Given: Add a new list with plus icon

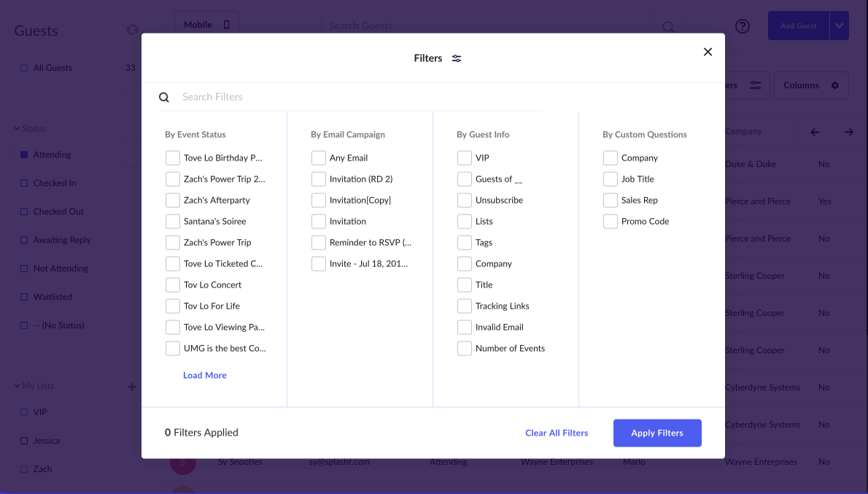Looking at the screenshot, I should 132,387.
